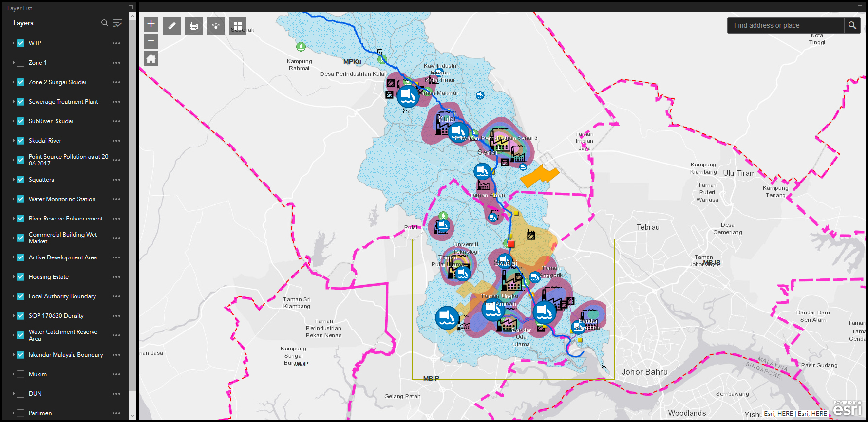This screenshot has width=868, height=422.
Task: Open the Measurement ruler tool
Action: click(172, 26)
